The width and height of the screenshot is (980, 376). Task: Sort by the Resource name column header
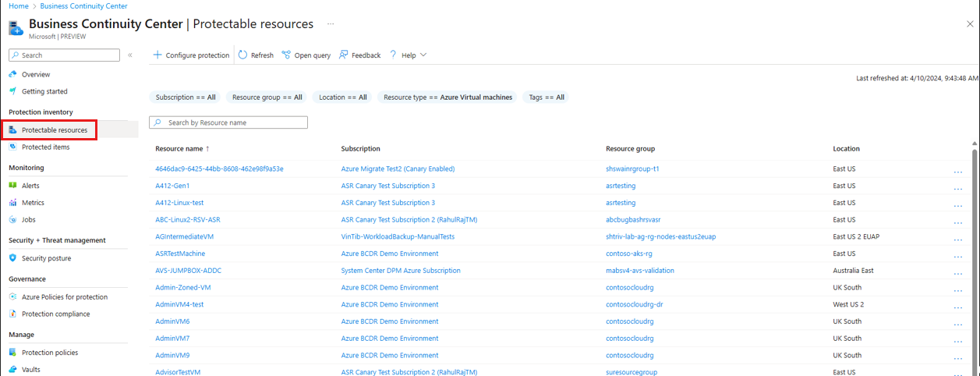point(179,148)
